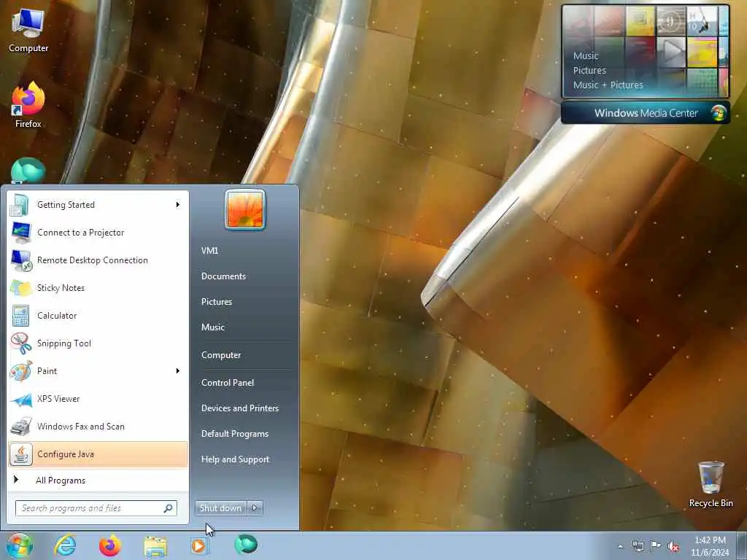Start the Snipping Tool scissors icon
The width and height of the screenshot is (747, 560).
point(21,343)
